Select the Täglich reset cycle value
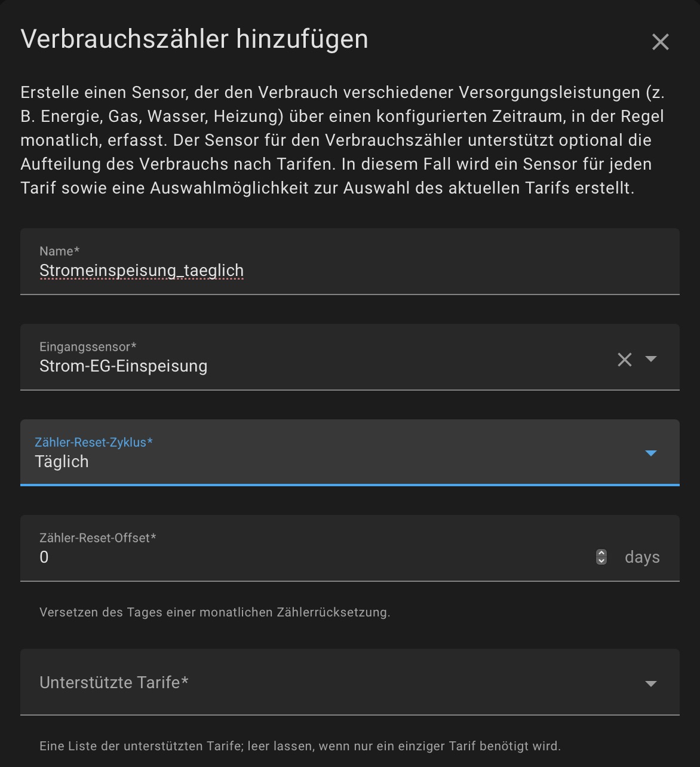 pyautogui.click(x=62, y=461)
